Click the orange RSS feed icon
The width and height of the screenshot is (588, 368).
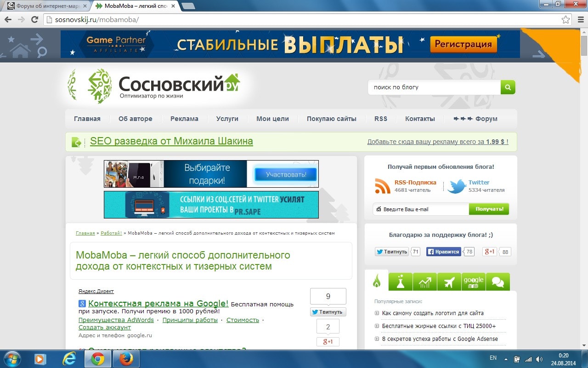(382, 186)
